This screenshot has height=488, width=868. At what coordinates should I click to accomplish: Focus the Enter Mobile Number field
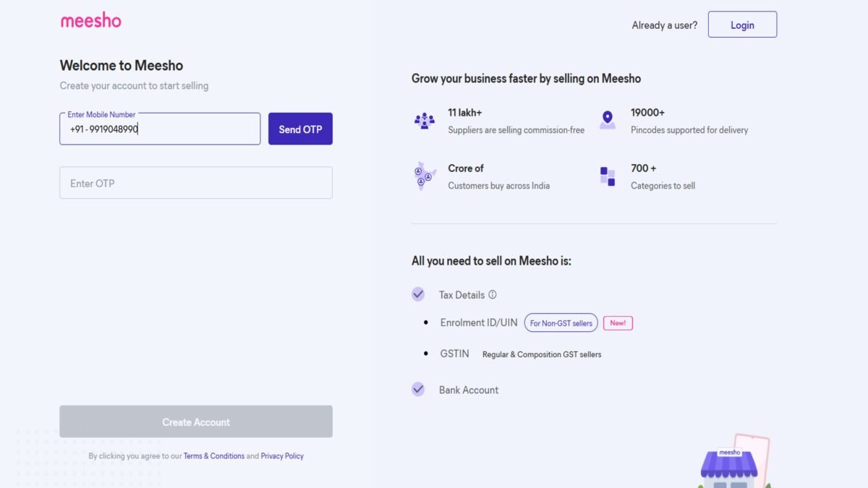(x=160, y=129)
